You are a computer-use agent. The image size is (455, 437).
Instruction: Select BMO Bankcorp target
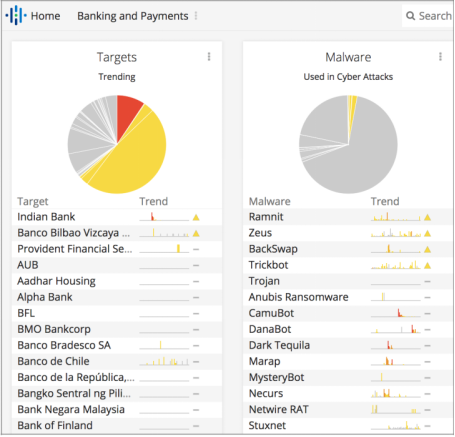tap(117, 329)
